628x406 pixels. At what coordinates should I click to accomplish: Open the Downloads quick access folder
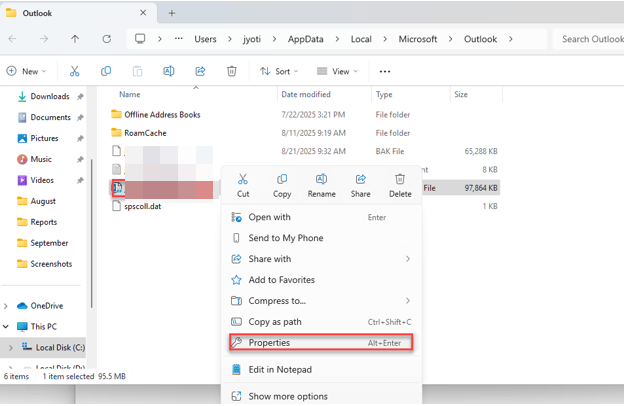[49, 97]
